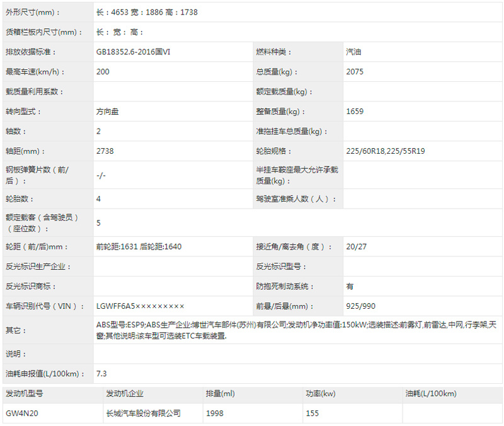Click the 额定载质量(kg) label
The width and height of the screenshot is (504, 426).
click(284, 91)
